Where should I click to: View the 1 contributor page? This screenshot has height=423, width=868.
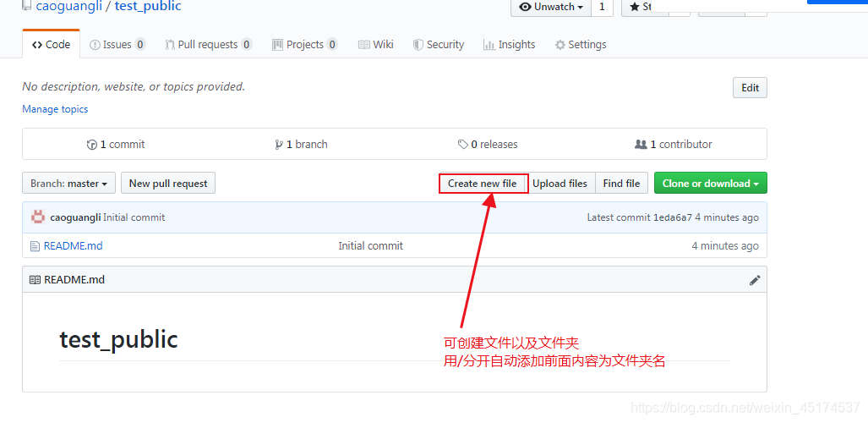pos(674,144)
